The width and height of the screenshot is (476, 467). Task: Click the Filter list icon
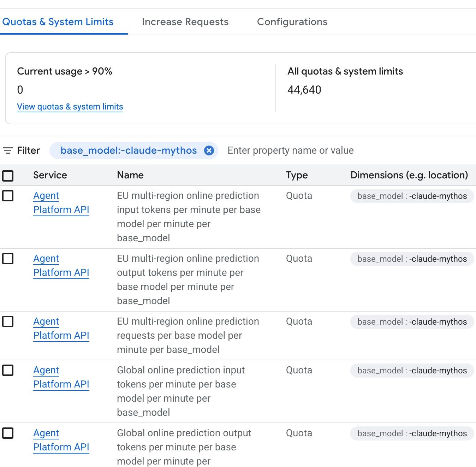tap(8, 150)
